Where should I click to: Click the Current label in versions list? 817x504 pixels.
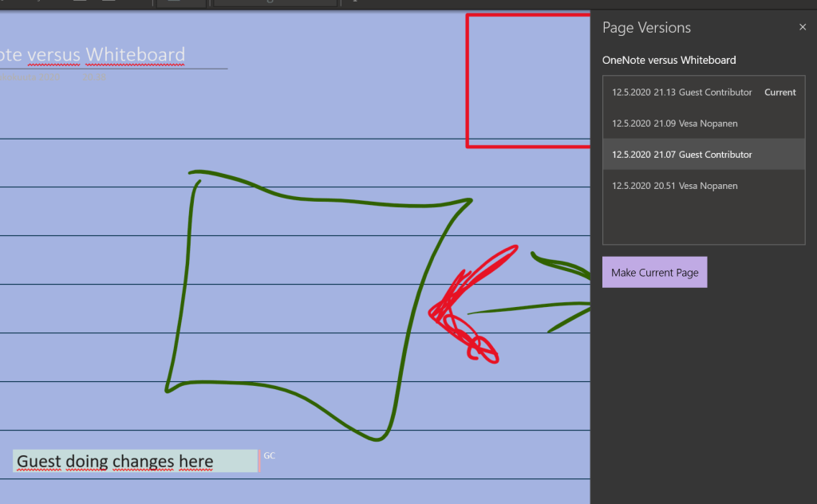780,93
